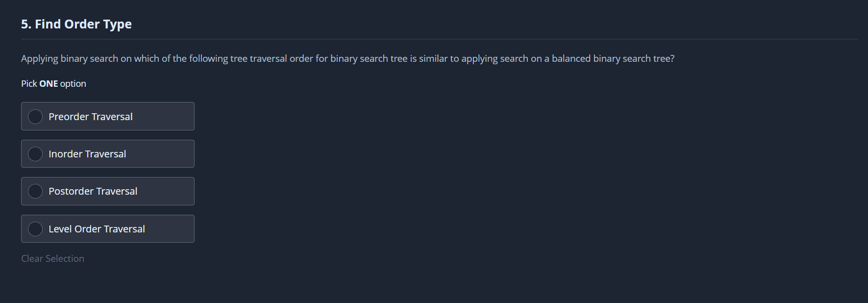Choose the Postorder Traversal radio button

coord(35,191)
